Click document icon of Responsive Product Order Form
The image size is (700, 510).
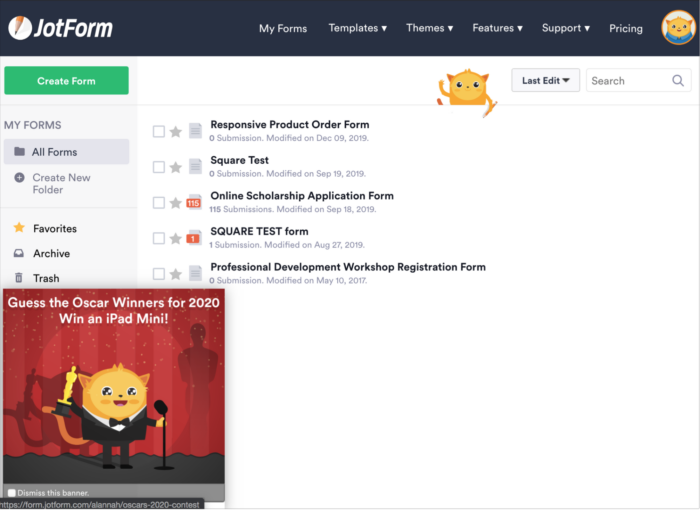(x=195, y=131)
